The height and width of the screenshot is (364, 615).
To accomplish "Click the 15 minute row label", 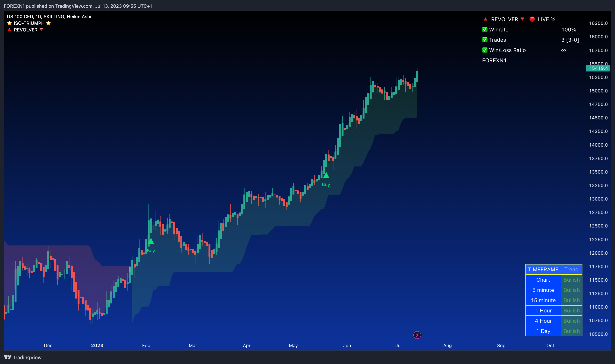I will (543, 300).
